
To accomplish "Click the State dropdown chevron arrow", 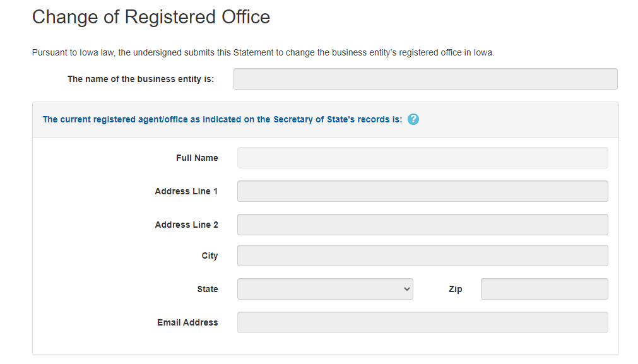I will [407, 289].
